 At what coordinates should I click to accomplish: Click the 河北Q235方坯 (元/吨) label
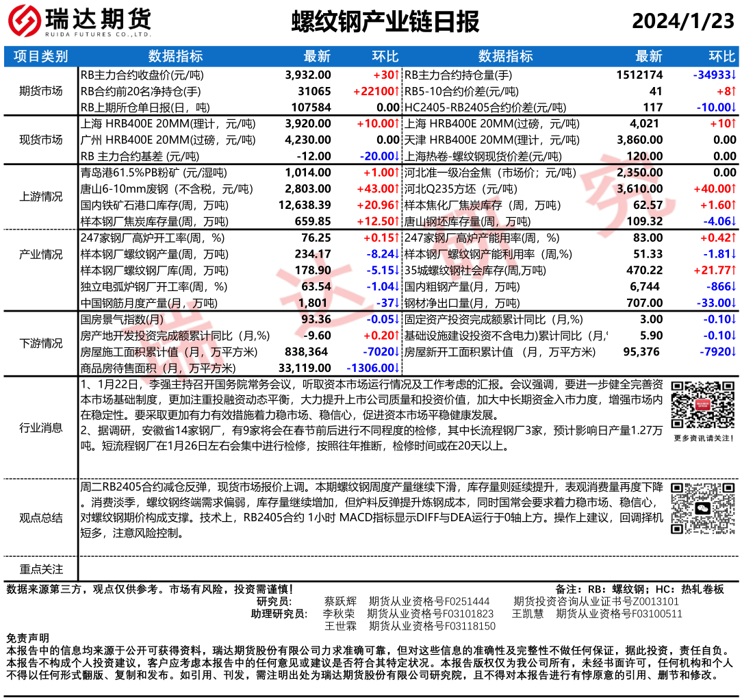coord(461,189)
